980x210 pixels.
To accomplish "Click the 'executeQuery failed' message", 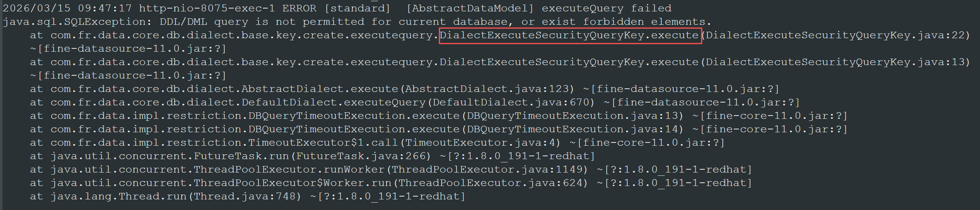I will pyautogui.click(x=606, y=8).
